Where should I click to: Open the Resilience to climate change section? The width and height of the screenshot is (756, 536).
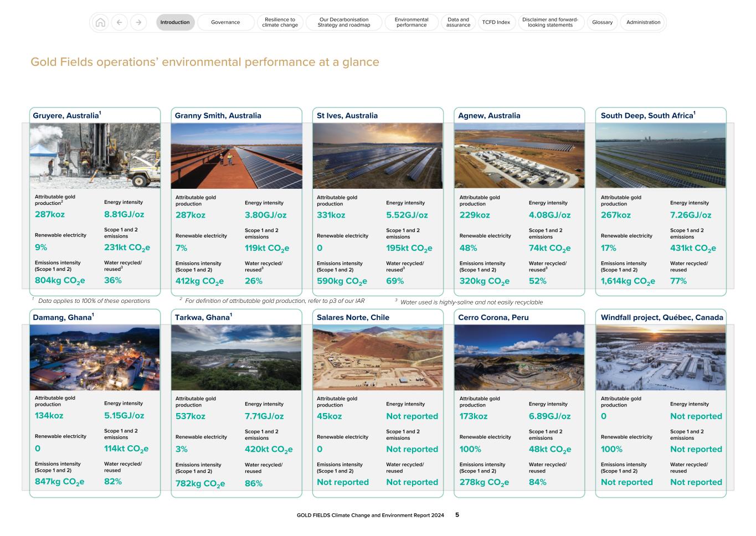280,22
